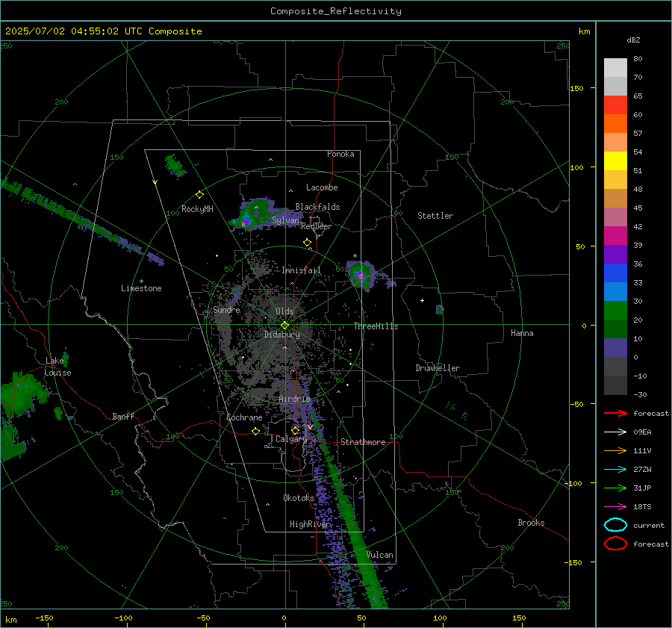The image size is (672, 628).
Task: Click the -30 dBZ scale value
Action: [640, 394]
